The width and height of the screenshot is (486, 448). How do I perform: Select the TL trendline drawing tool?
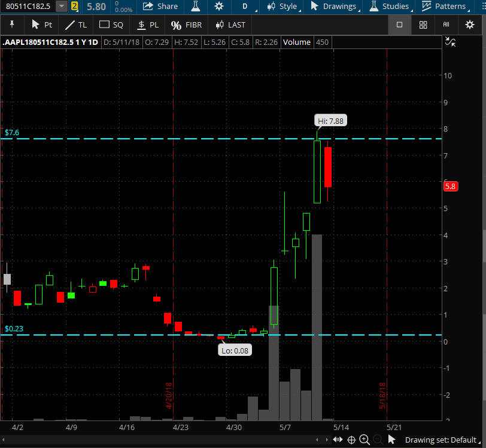click(75, 25)
